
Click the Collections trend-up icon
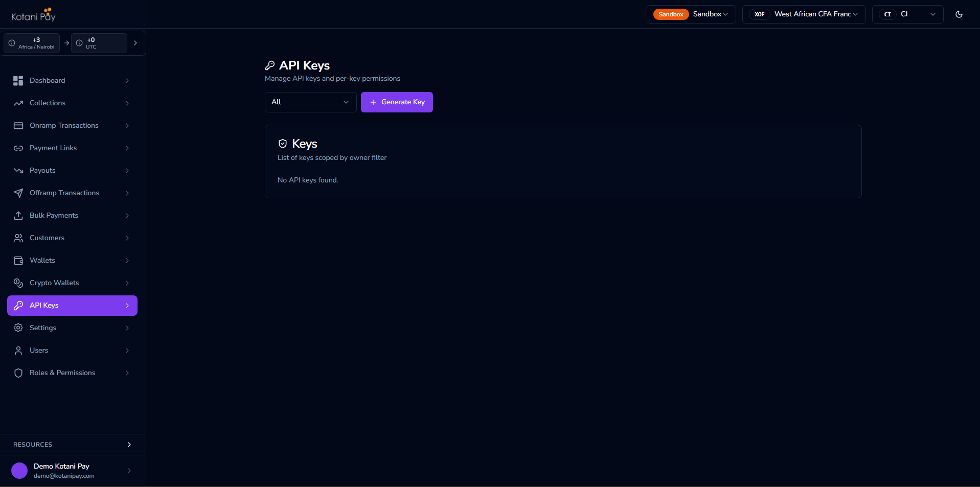tap(18, 103)
